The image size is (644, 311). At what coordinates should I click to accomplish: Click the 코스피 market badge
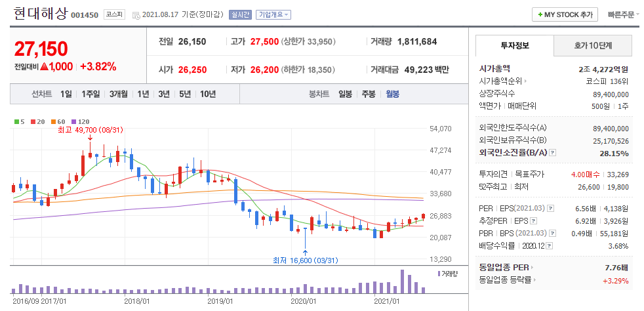click(x=113, y=14)
